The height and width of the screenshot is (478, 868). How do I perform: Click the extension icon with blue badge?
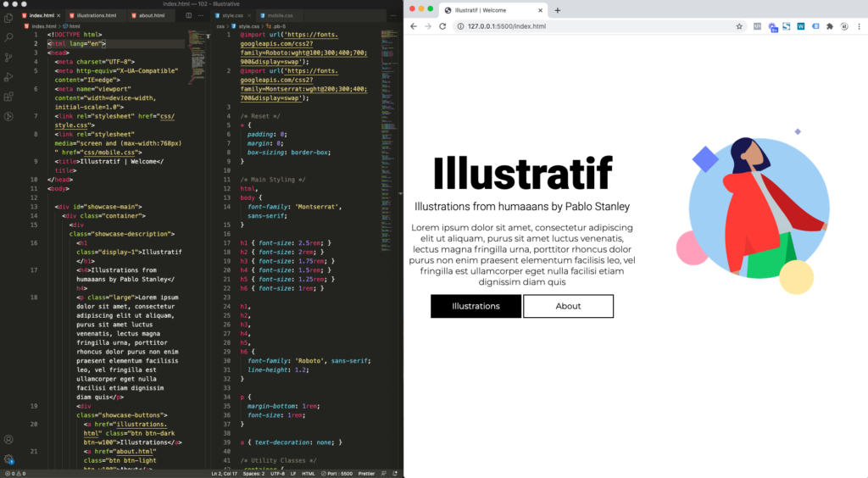click(773, 26)
